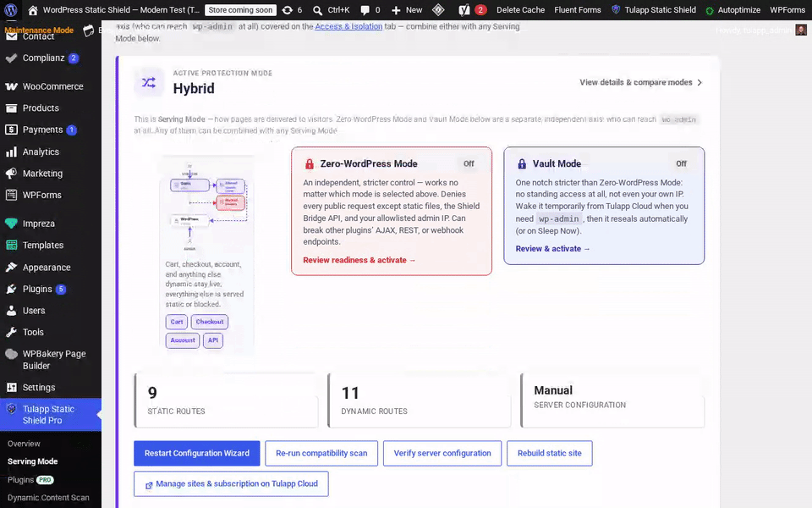
Task: Open pending updates icon showing 6
Action: tap(292, 10)
